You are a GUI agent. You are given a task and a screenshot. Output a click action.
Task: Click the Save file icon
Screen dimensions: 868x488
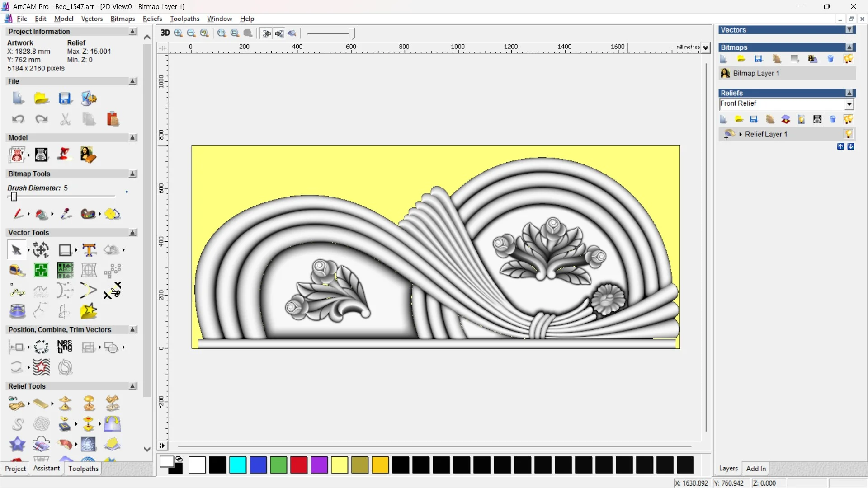pyautogui.click(x=65, y=99)
